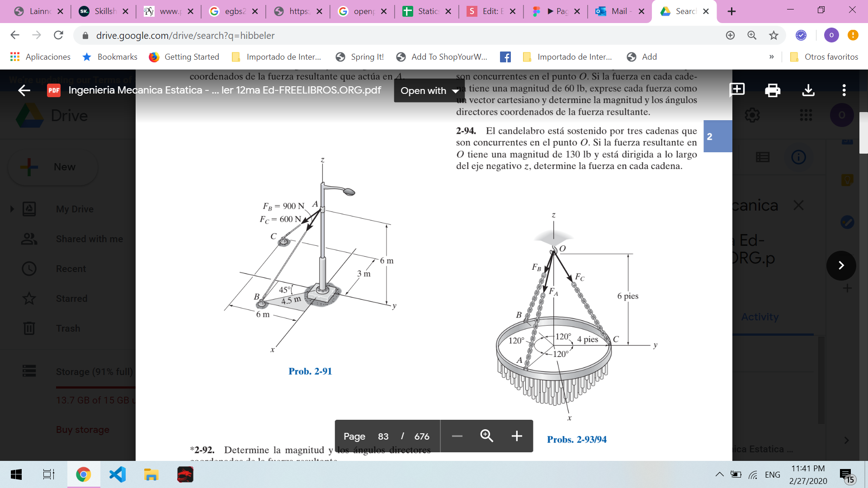Screen dimensions: 868x488
Task: Open the three-dot more actions menu
Action: 844,90
